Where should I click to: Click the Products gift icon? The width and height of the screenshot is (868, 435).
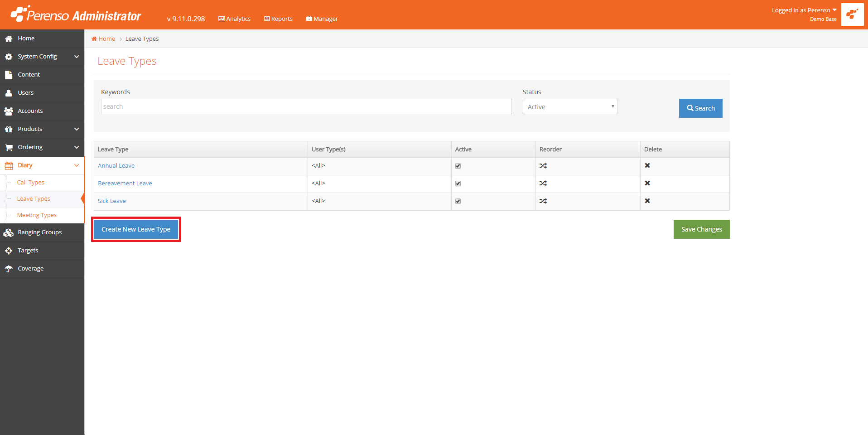pyautogui.click(x=9, y=129)
